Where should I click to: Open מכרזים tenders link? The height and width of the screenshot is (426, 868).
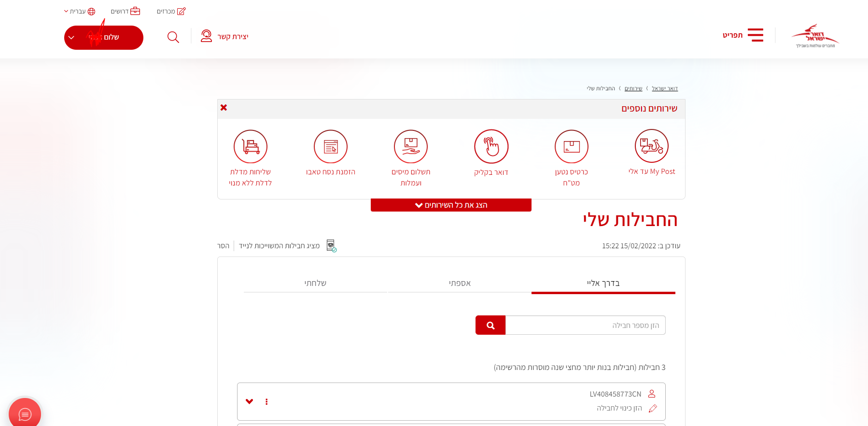click(x=166, y=11)
